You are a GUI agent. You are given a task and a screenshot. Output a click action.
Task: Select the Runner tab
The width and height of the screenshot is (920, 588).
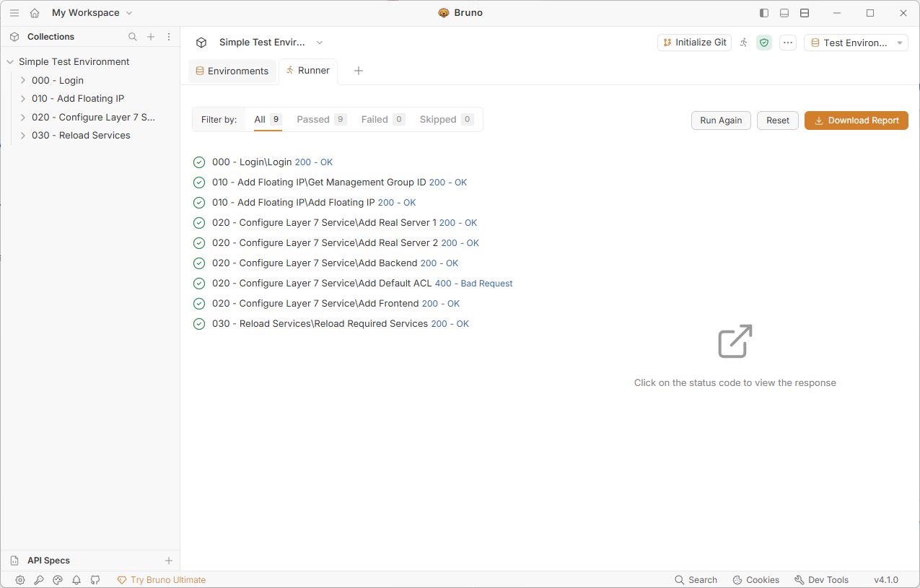click(x=308, y=71)
